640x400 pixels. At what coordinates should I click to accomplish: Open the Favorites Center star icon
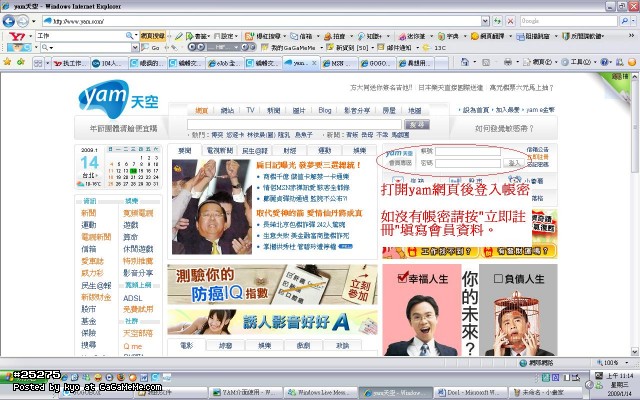pos(7,62)
